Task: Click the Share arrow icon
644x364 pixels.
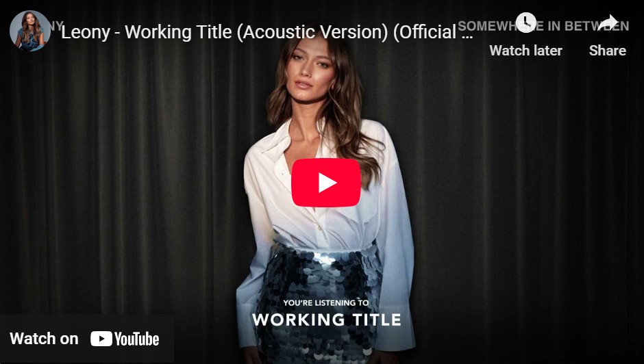Action: click(608, 23)
